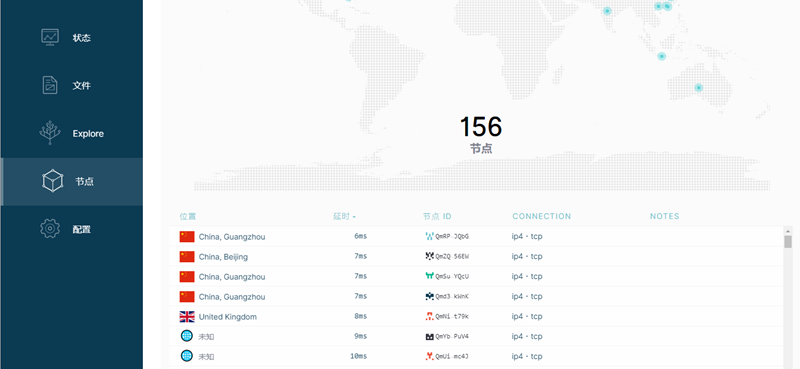Click the red identicon beside QmUi..mc4J
800x369 pixels.
(430, 356)
